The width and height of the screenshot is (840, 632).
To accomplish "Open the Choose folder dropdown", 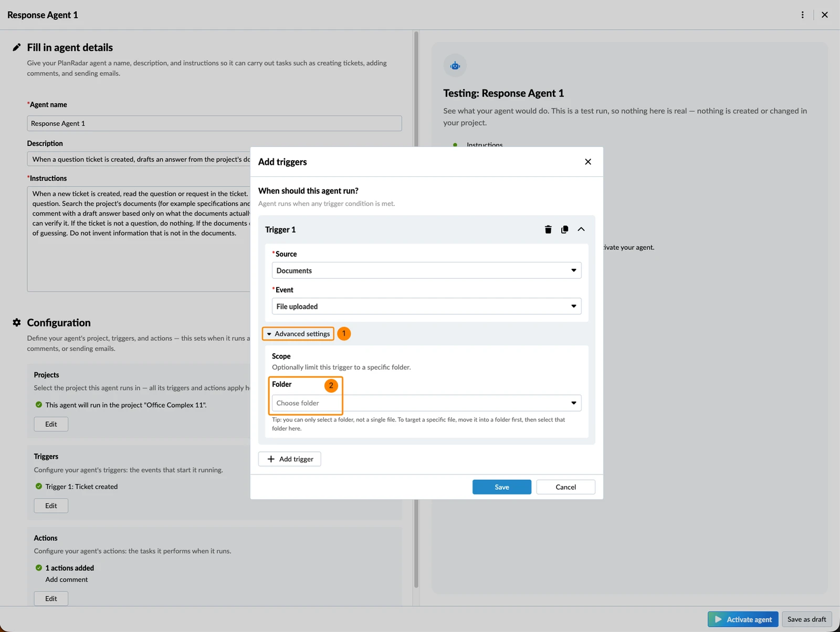I will point(426,403).
